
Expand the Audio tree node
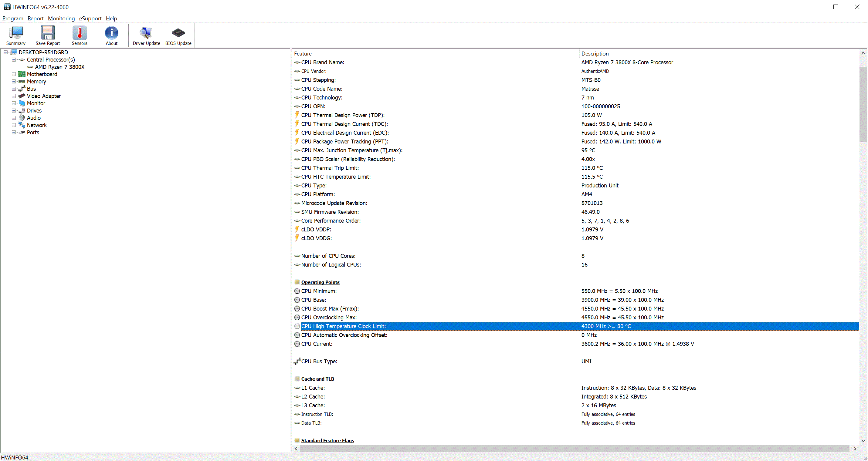click(14, 118)
